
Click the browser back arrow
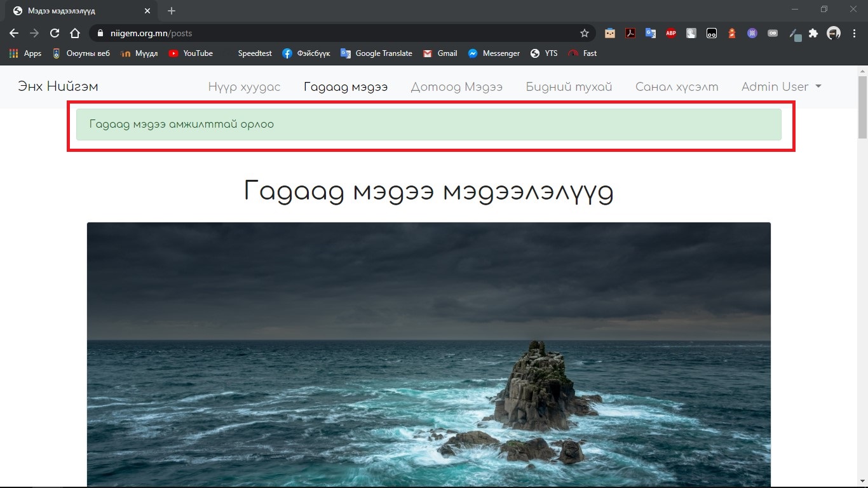click(14, 33)
